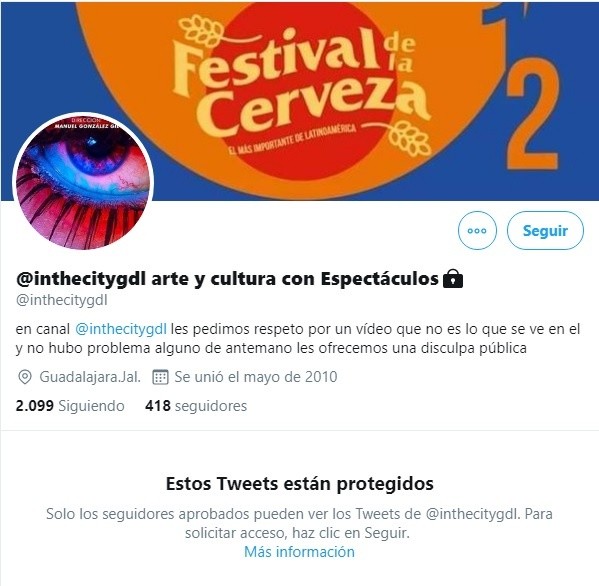
Task: Click the Guadalajara.Jal. location text
Action: point(90,377)
